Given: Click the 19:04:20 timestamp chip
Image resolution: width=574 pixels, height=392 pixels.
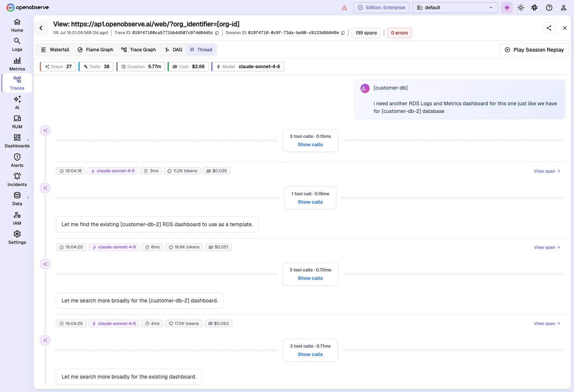Looking at the screenshot, I should [72, 247].
